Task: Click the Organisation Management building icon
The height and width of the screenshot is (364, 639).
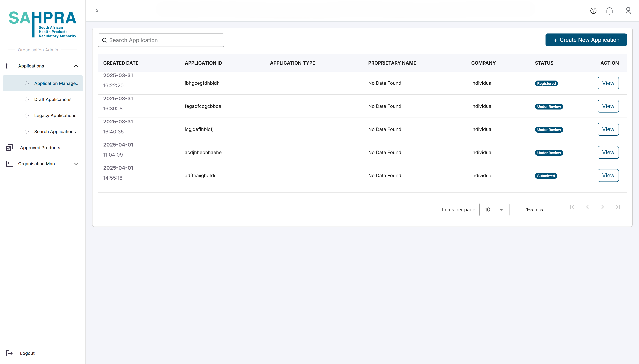Action: pyautogui.click(x=9, y=164)
